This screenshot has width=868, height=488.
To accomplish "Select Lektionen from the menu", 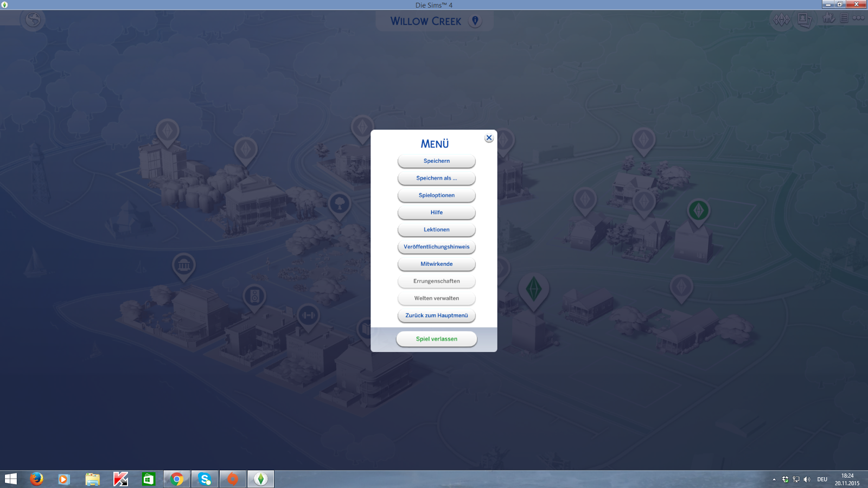I will pos(436,230).
